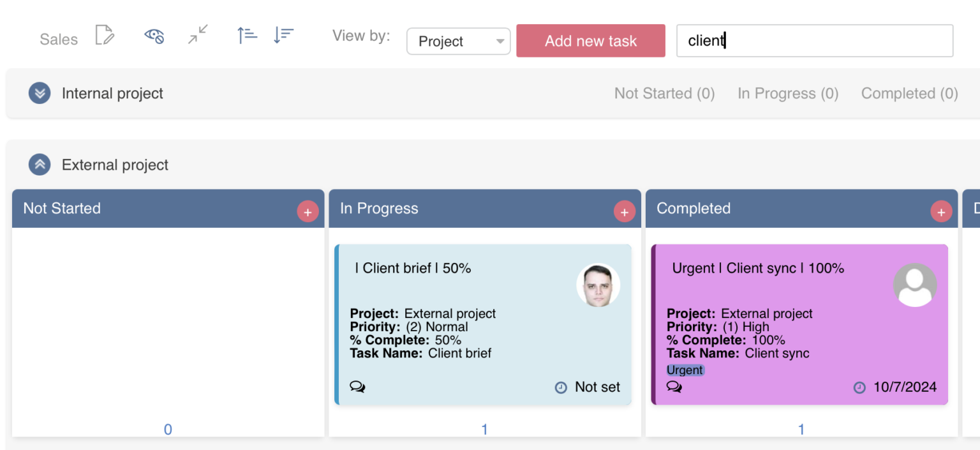The image size is (980, 450).
Task: Sort tasks in ascending order
Action: 247,34
